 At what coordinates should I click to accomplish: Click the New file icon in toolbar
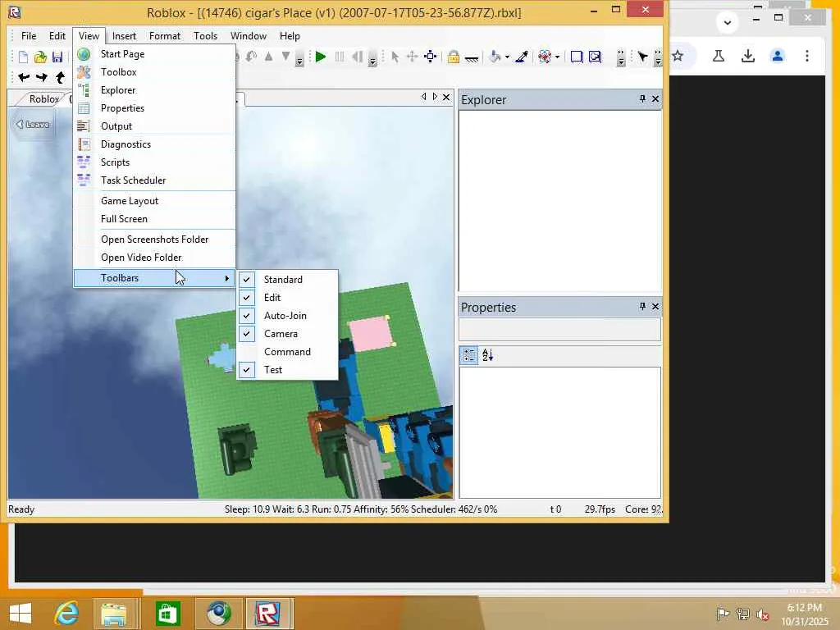[x=24, y=57]
